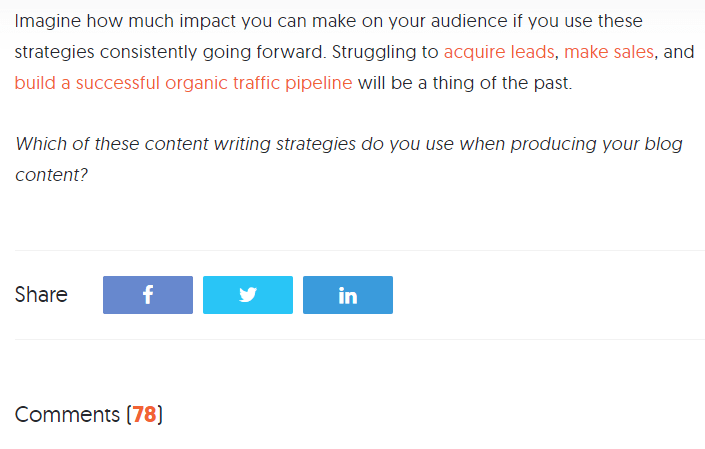
Task: Share the post on Facebook
Action: pyautogui.click(x=148, y=295)
